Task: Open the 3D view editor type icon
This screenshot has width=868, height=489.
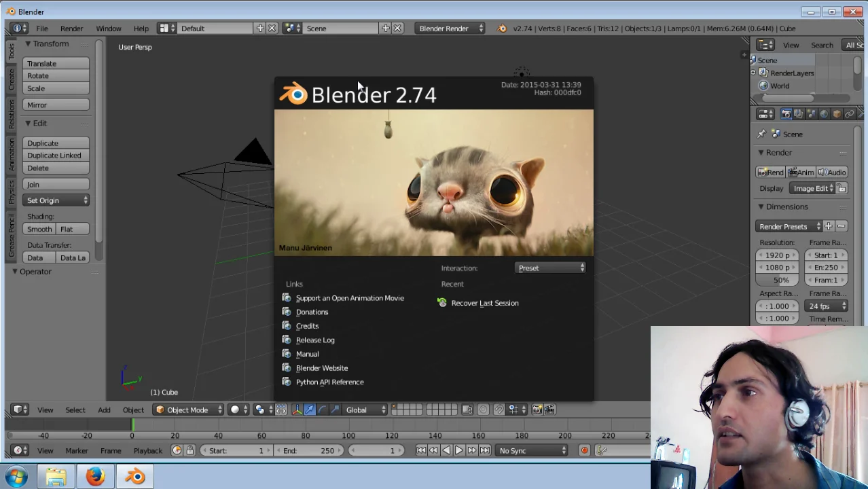Action: (x=19, y=410)
